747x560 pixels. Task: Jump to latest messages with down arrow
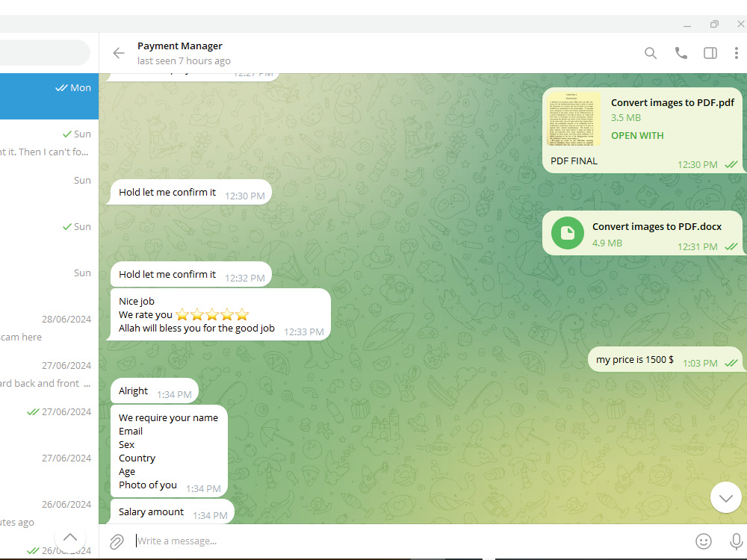pos(725,497)
